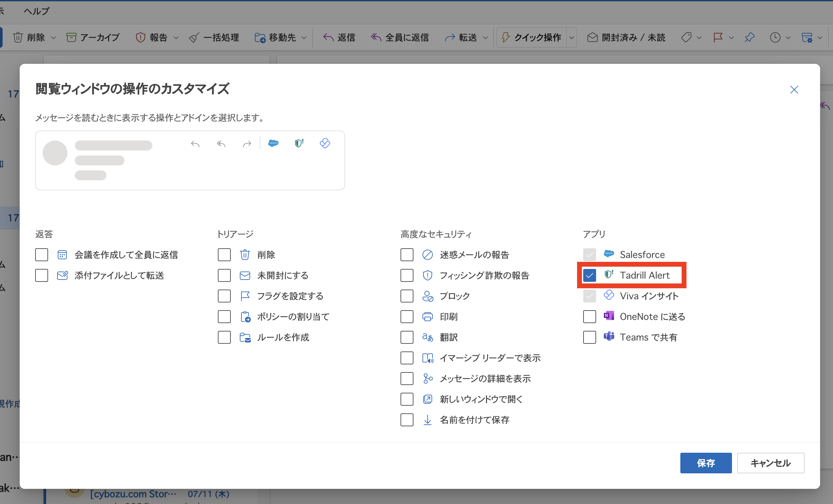Image resolution: width=833 pixels, height=504 pixels.
Task: Check the 削除 triage checkbox
Action: point(224,255)
